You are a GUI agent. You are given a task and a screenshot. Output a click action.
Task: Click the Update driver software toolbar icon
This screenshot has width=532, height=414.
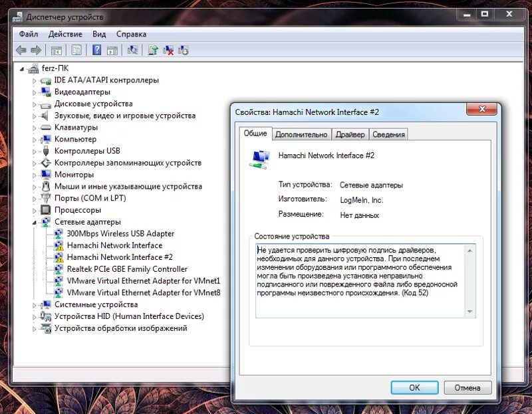[x=153, y=51]
